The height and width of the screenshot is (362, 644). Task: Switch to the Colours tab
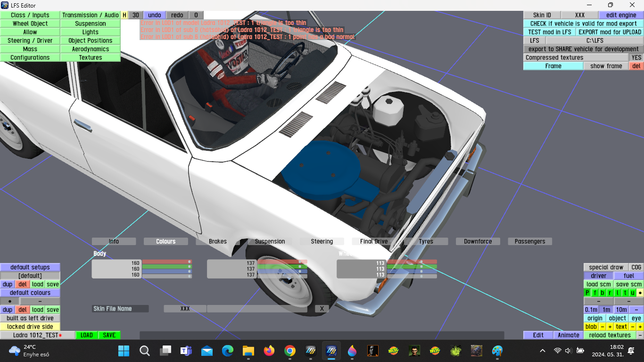pos(166,241)
